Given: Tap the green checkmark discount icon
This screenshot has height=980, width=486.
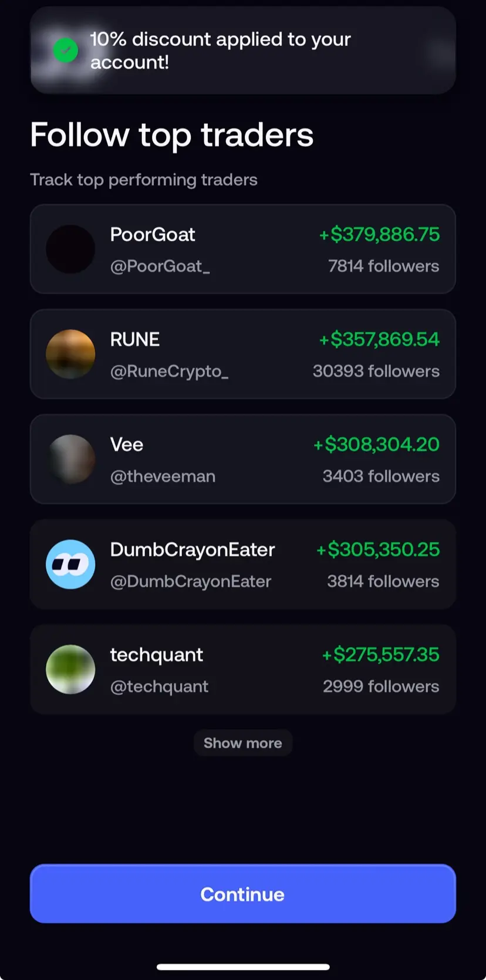Looking at the screenshot, I should (x=66, y=50).
